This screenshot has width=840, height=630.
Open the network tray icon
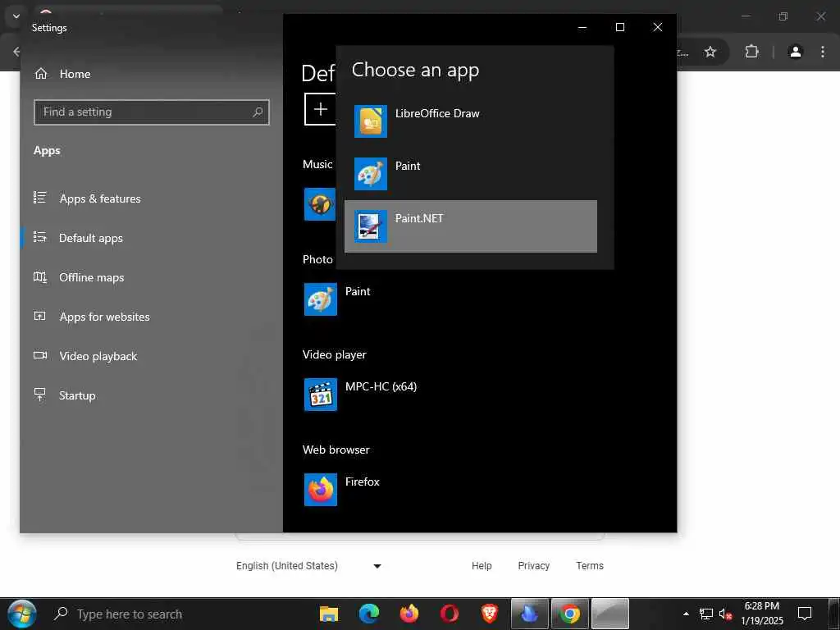[706, 614]
